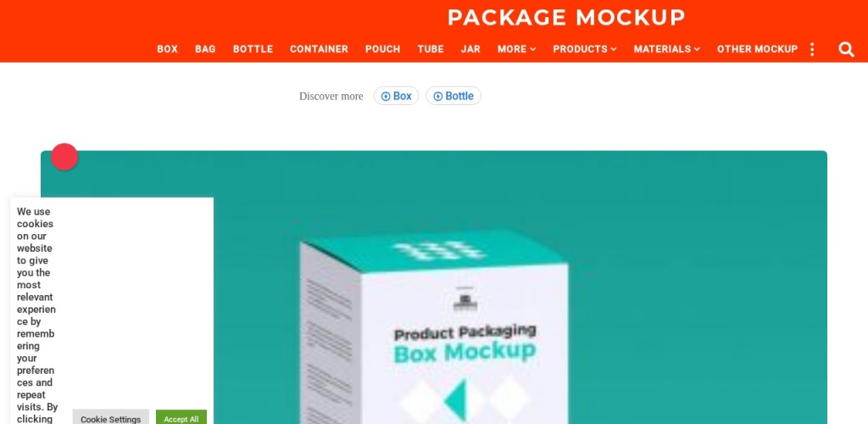Viewport: 868px width, 424px height.
Task: Accept all cookies
Action: tap(181, 417)
